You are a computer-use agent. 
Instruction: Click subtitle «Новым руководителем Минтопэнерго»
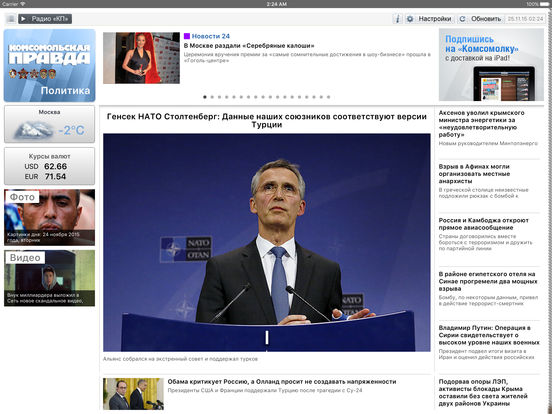click(488, 143)
